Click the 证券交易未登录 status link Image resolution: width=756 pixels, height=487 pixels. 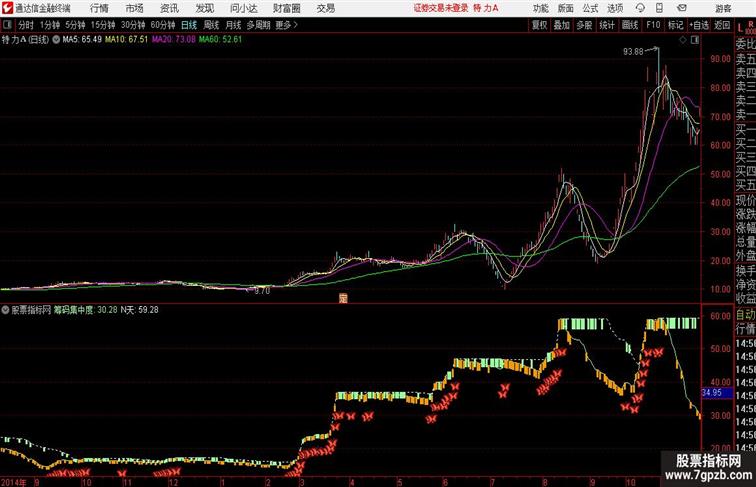point(441,8)
